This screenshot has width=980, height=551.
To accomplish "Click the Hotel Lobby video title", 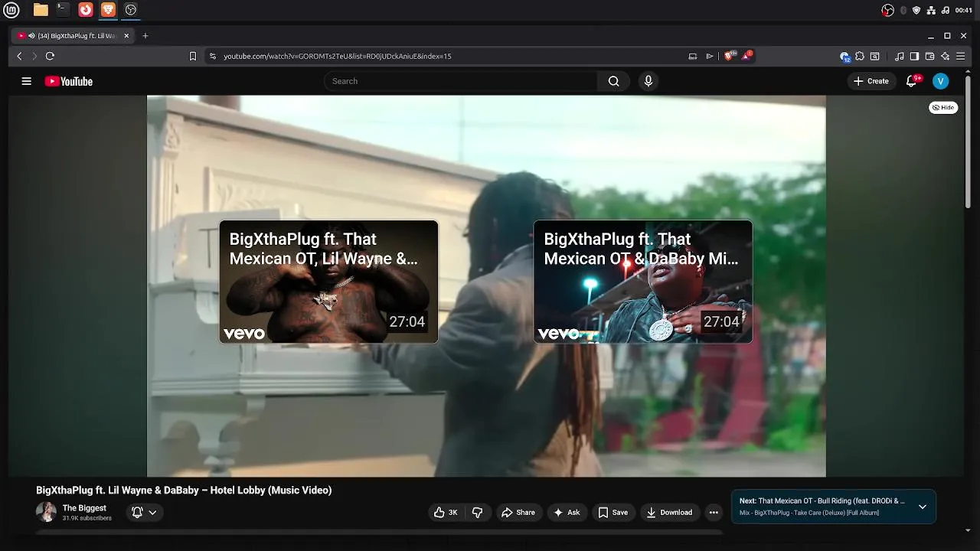I will [x=184, y=491].
